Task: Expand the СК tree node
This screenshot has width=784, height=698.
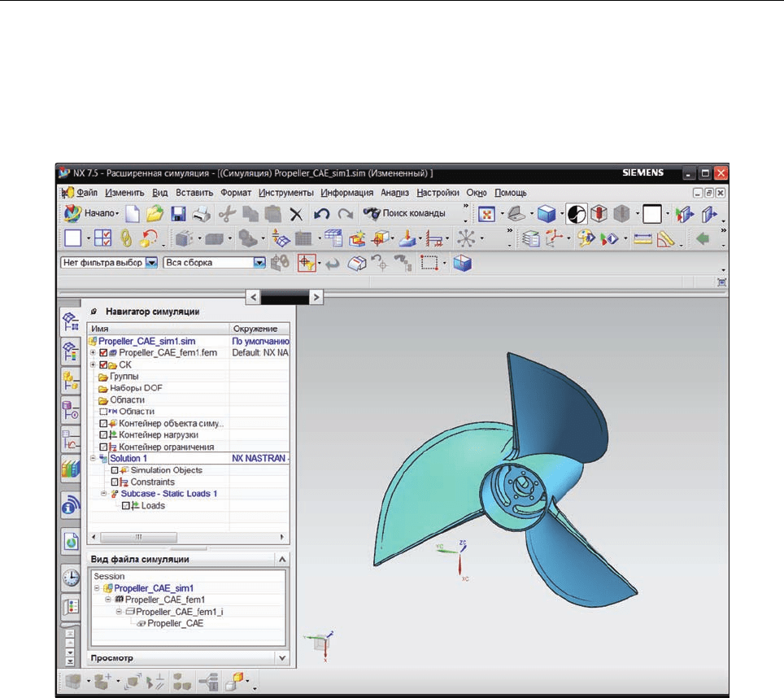Action: tap(93, 364)
